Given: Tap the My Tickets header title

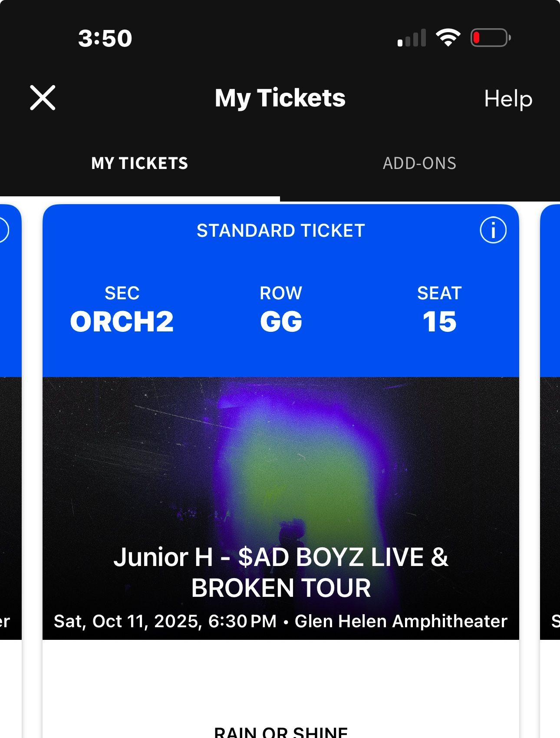Looking at the screenshot, I should tap(280, 98).
